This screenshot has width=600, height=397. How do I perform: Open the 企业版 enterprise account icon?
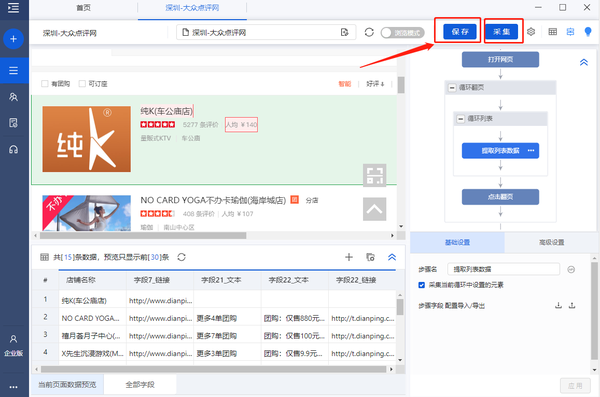13,345
